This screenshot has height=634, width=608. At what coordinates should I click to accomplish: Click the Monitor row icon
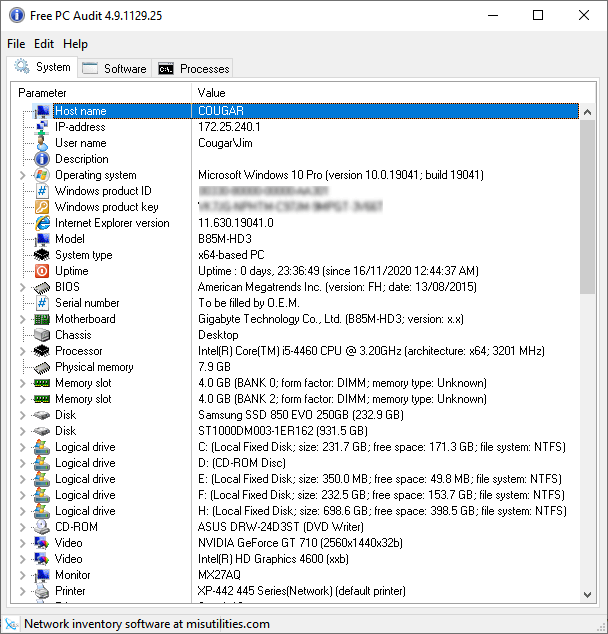(42, 575)
